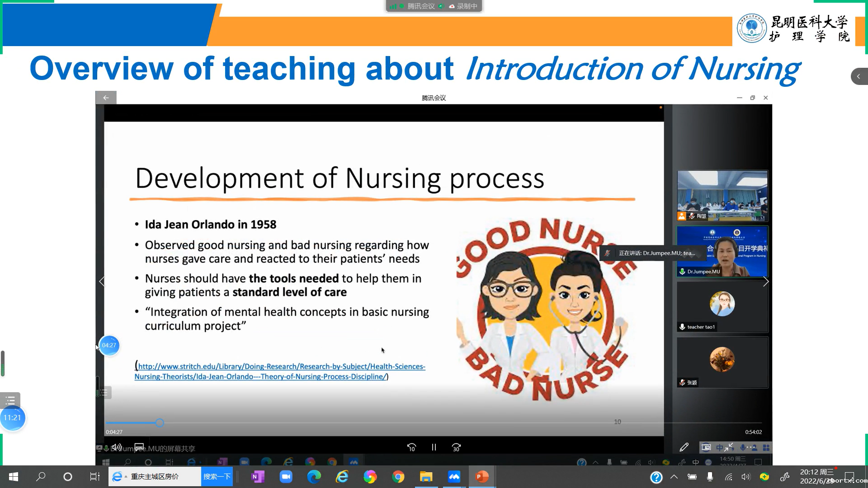
Task: Go back with the arrow button
Action: [x=106, y=98]
